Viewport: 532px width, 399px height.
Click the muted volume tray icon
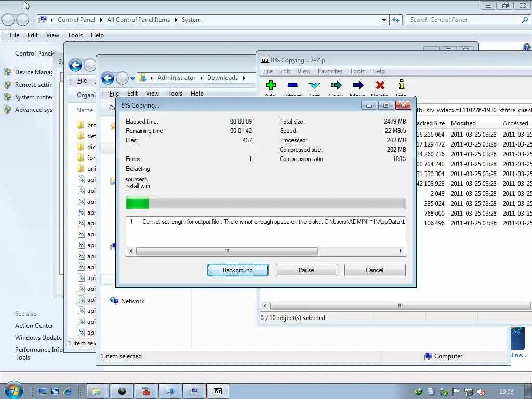[x=481, y=392]
